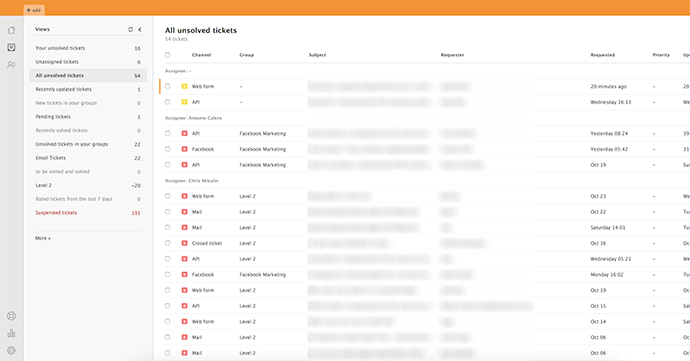
Task: Click status icon of Closed ticket row
Action: pos(184,243)
